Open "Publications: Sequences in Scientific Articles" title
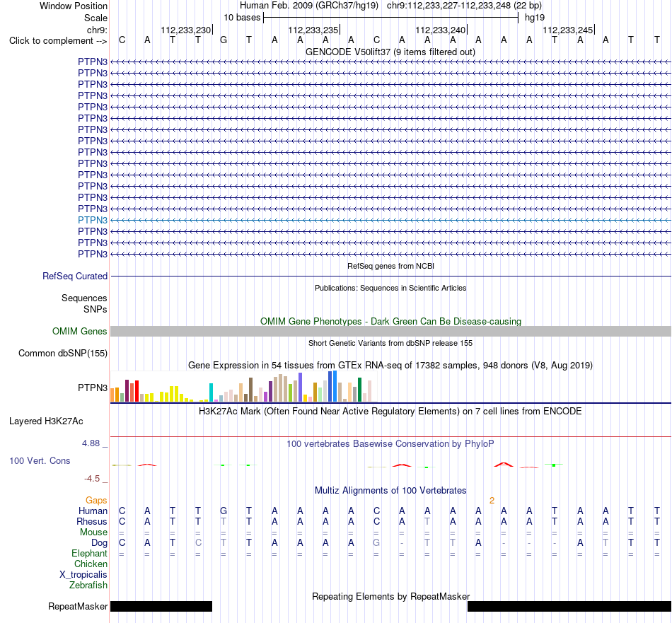 (390, 288)
